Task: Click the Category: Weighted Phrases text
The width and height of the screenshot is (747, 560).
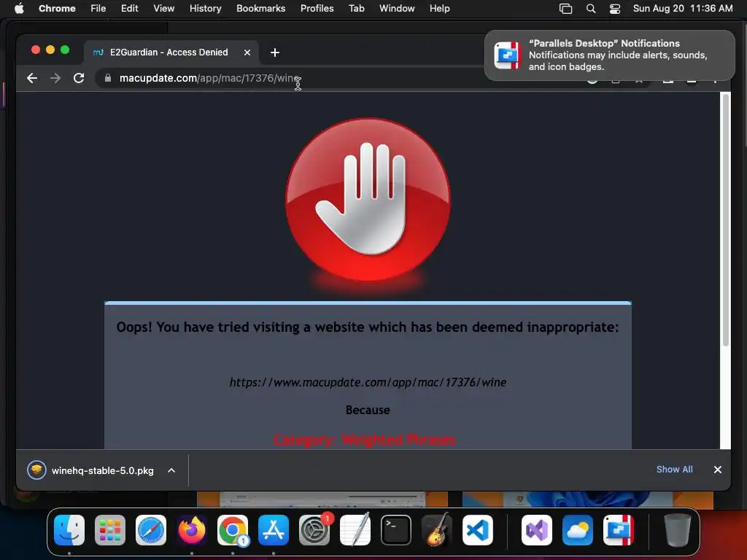Action: [364, 440]
